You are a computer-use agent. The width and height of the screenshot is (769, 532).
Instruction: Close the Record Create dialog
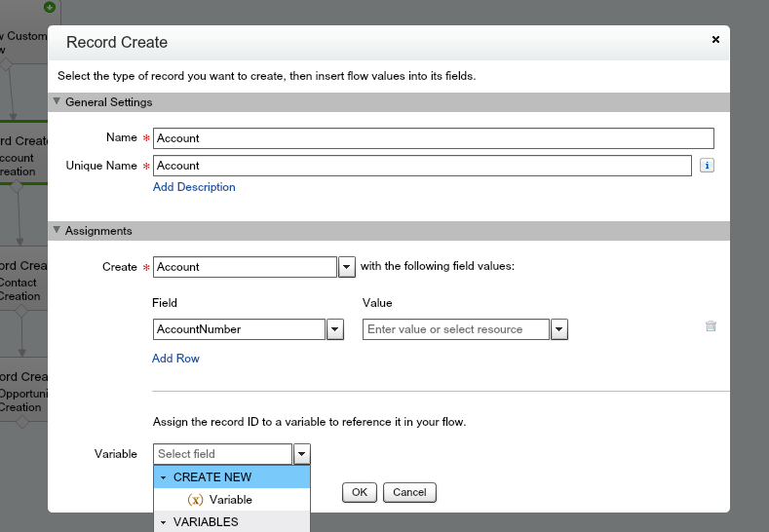pos(715,40)
